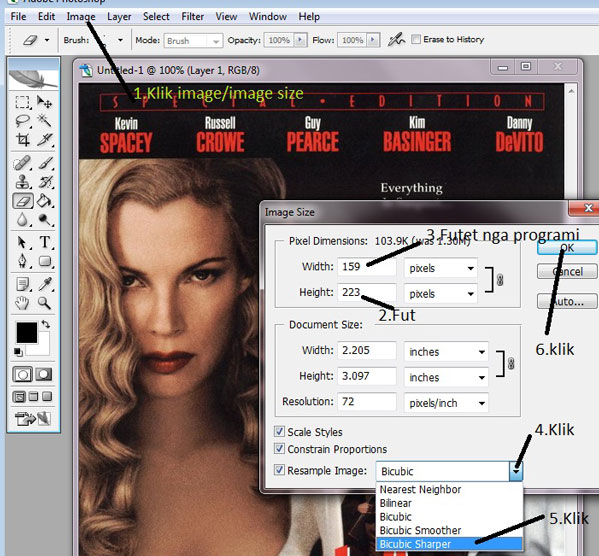Select the Eraser tool in toolbox
599x556 pixels.
pos(23,201)
